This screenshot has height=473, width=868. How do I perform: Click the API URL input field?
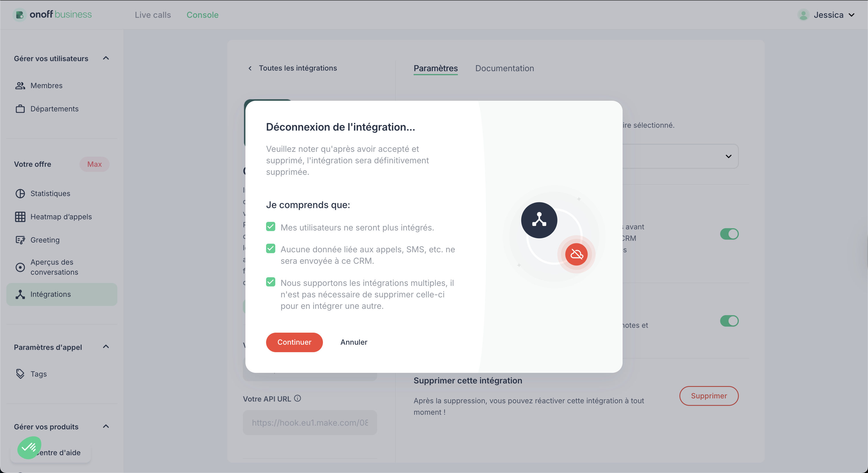coord(310,422)
